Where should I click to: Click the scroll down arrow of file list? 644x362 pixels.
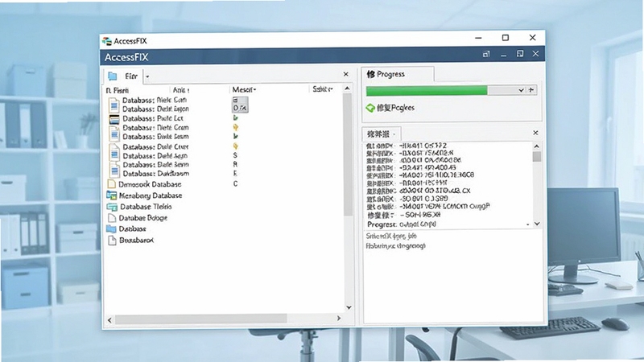click(x=349, y=307)
